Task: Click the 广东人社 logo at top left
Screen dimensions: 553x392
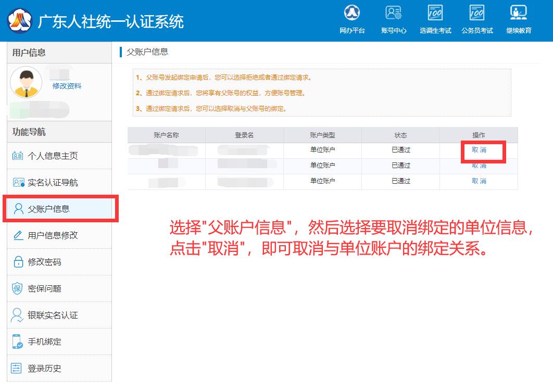Action: [x=19, y=20]
